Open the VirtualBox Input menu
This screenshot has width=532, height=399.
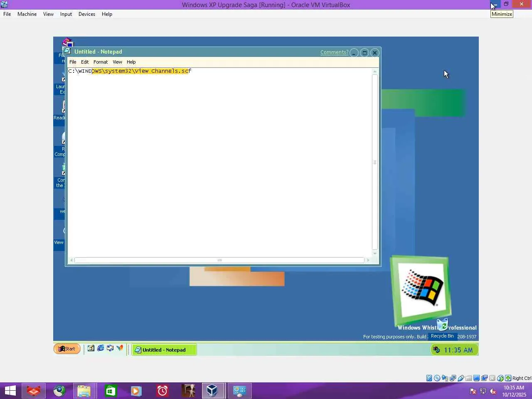pos(66,14)
